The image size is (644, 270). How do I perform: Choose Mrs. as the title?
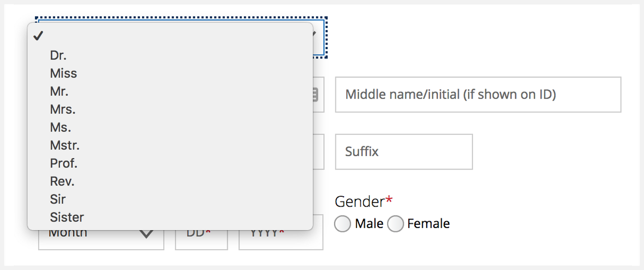tap(62, 109)
